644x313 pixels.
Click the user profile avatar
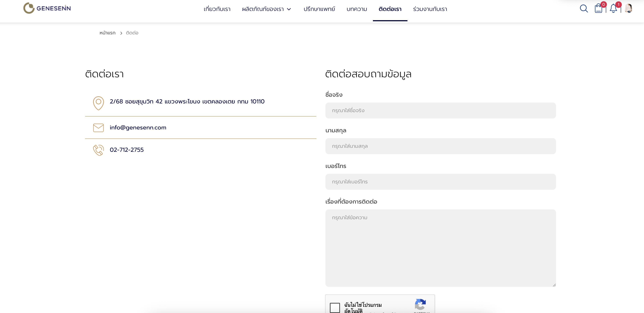[x=628, y=8]
